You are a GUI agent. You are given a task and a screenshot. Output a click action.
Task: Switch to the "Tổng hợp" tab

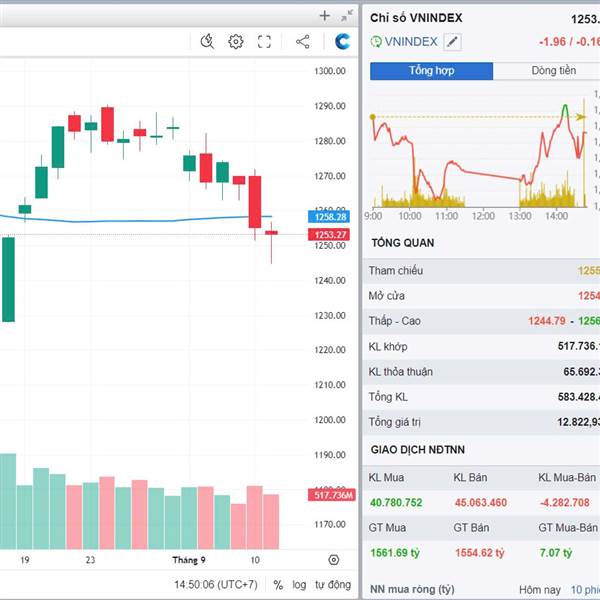[432, 71]
